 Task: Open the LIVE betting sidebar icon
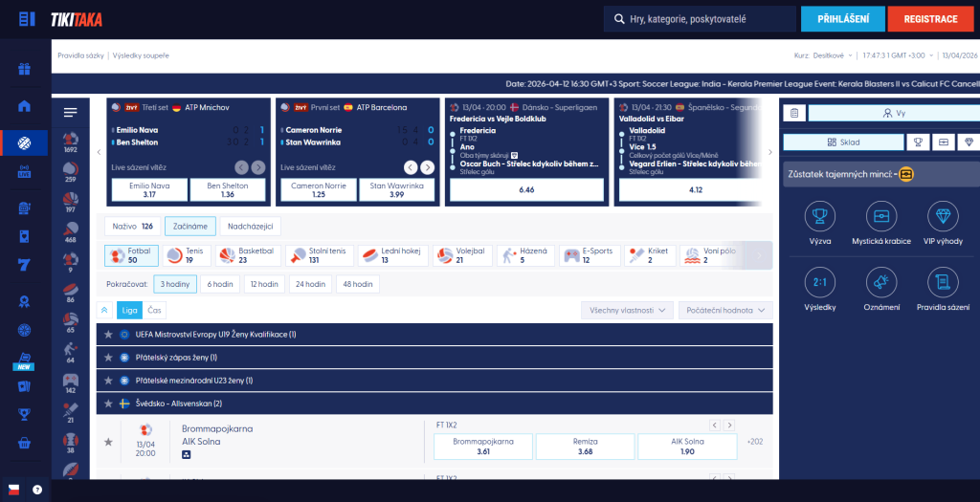25,173
